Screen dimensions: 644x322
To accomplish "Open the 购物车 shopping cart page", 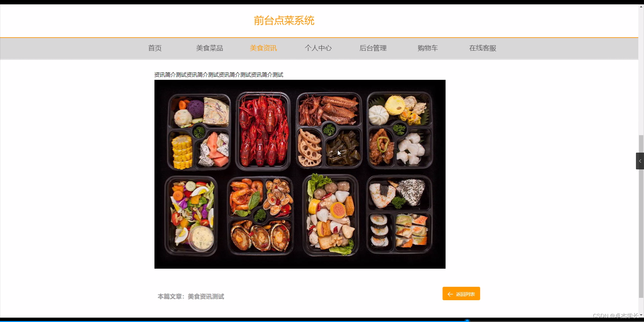I will pyautogui.click(x=428, y=48).
